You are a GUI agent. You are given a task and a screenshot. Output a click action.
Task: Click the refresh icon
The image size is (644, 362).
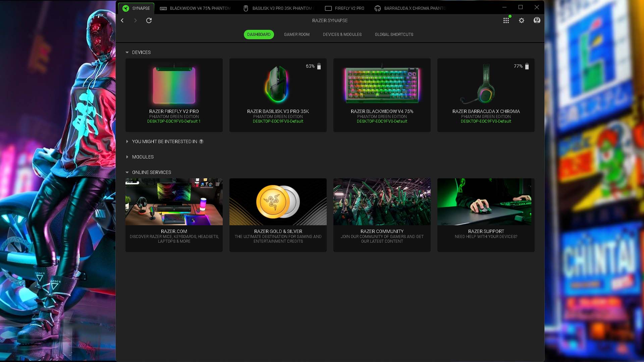point(149,20)
